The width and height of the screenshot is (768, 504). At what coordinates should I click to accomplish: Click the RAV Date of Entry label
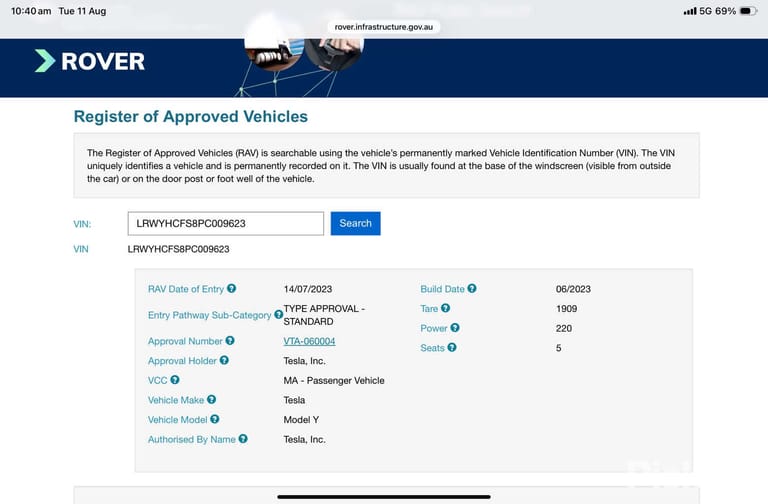(x=186, y=289)
